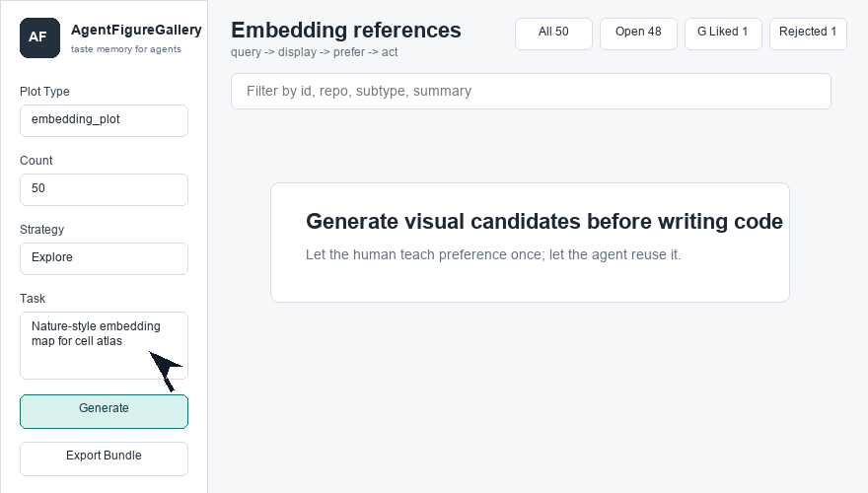Focus the Plot Type field with embedding_plot

(105, 120)
